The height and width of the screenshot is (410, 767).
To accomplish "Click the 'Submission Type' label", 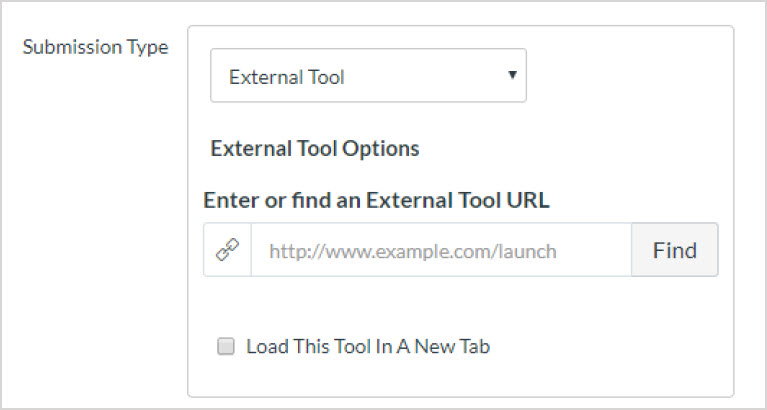I will point(95,47).
